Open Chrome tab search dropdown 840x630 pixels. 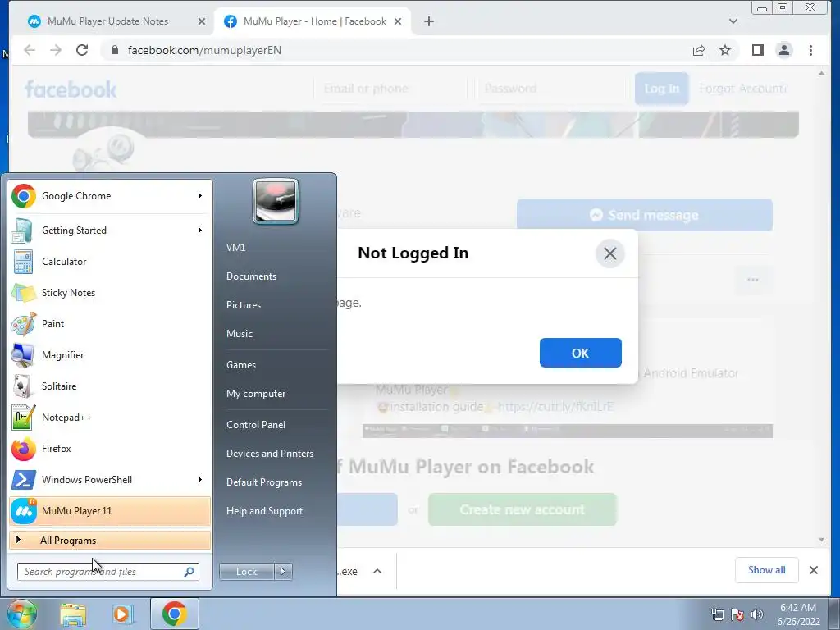[733, 21]
